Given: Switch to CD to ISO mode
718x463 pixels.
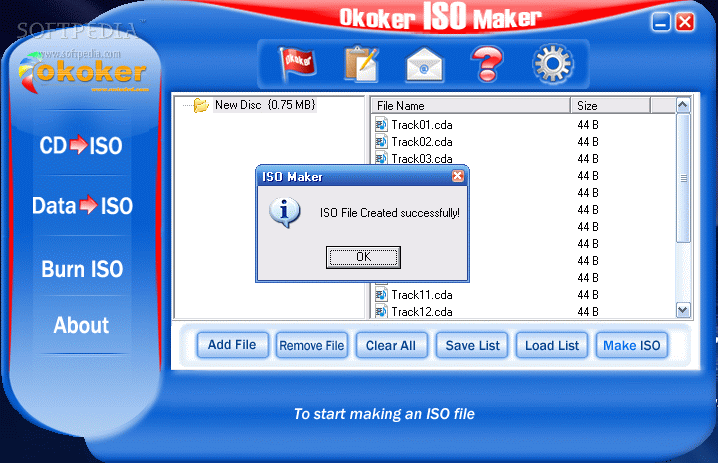Looking at the screenshot, I should click(81, 145).
